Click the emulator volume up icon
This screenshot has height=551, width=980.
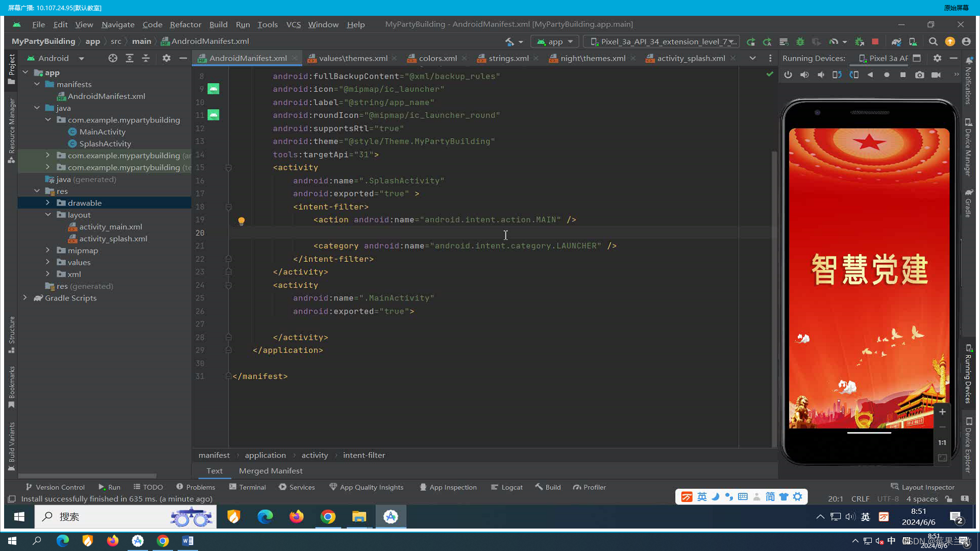click(x=804, y=74)
